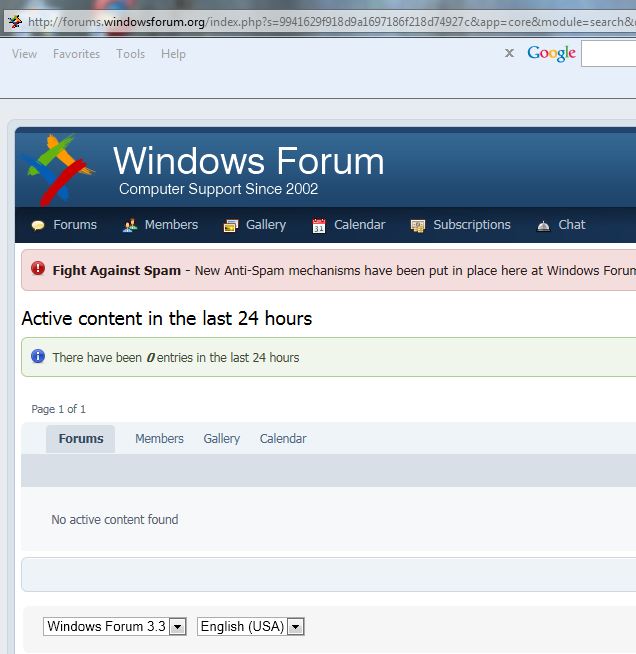
Task: Click the Chat bell icon in the nav bar
Action: coord(543,226)
